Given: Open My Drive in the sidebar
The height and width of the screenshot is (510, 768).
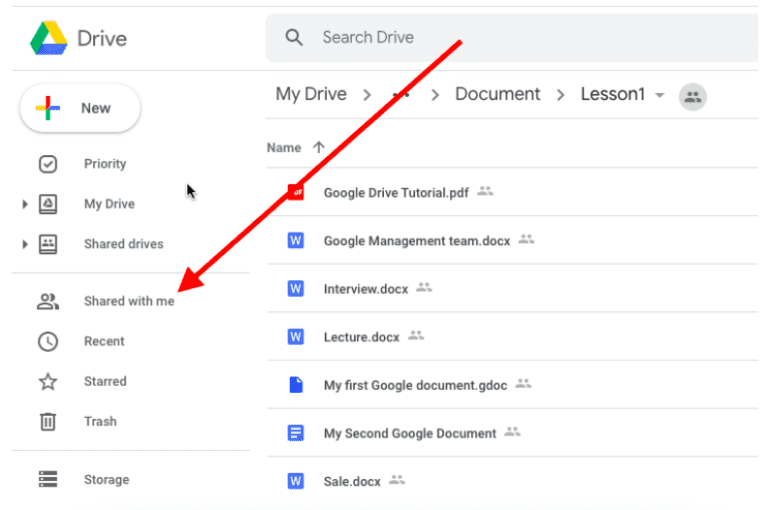Looking at the screenshot, I should coord(109,204).
